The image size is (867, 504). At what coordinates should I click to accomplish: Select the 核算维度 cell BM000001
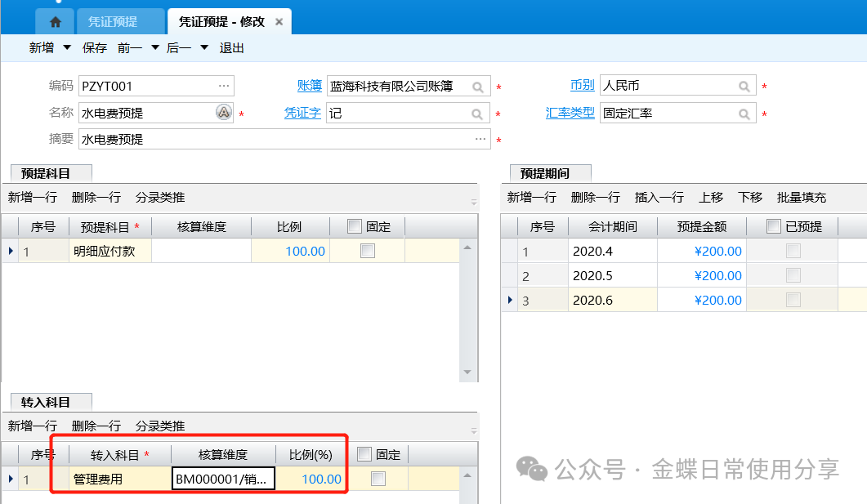coord(222,479)
